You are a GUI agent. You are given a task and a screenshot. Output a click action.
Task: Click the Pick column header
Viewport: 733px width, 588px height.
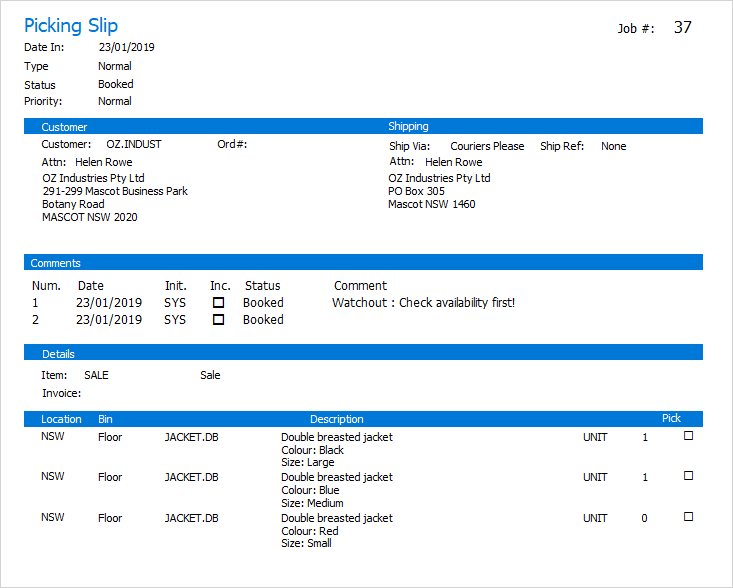click(671, 418)
